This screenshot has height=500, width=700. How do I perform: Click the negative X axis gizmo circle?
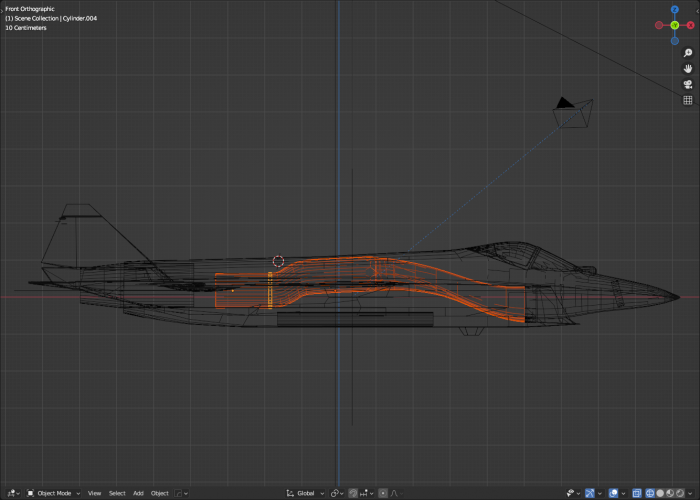659,25
